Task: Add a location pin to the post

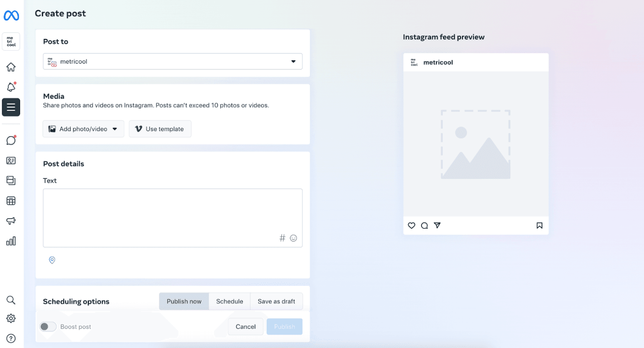Action: (52, 260)
